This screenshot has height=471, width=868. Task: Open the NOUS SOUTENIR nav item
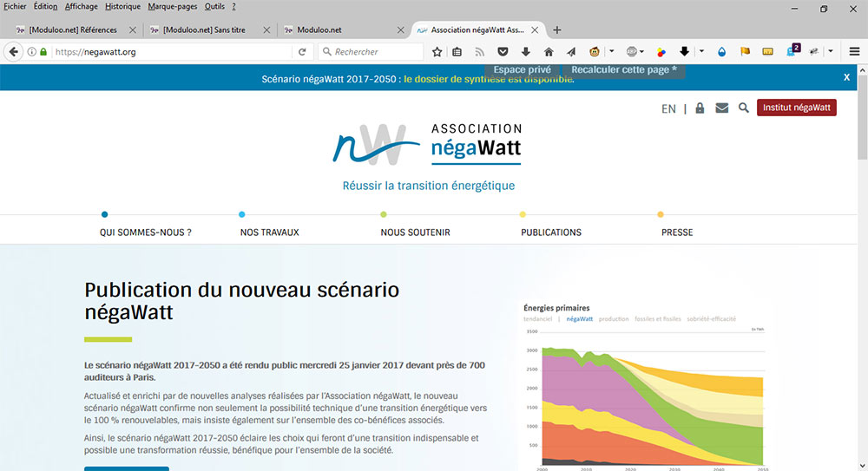click(x=415, y=232)
